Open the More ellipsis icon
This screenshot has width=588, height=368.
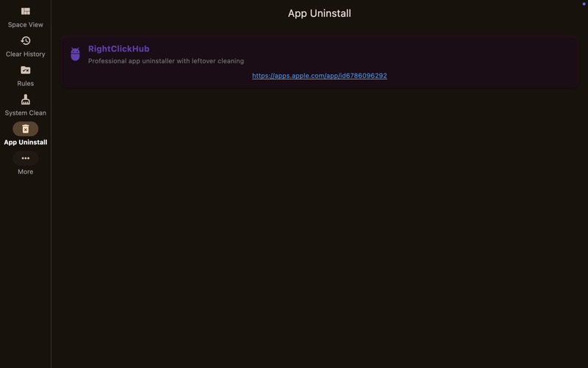pyautogui.click(x=26, y=158)
